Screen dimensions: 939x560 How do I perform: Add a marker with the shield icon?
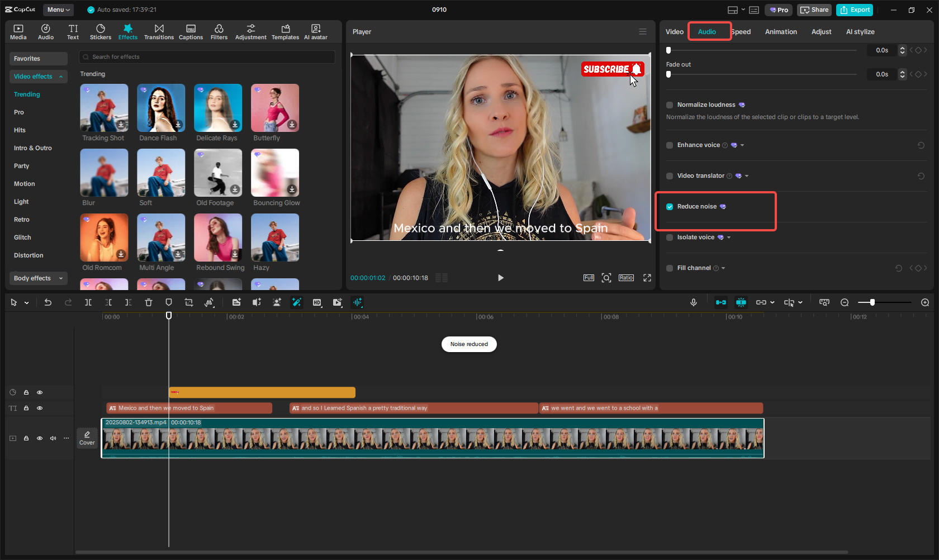coord(169,302)
